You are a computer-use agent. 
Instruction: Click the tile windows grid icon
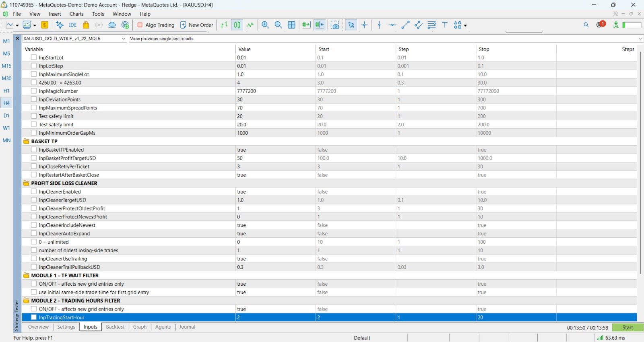tap(292, 25)
